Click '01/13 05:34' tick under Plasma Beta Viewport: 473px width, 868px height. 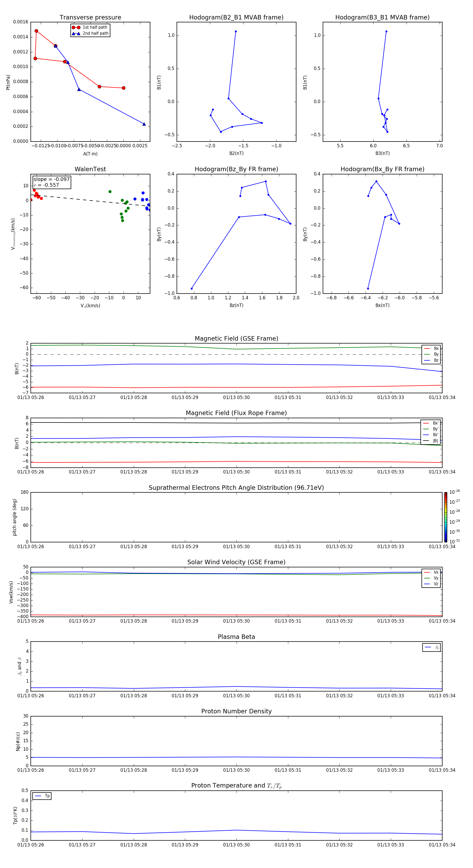coord(442,695)
